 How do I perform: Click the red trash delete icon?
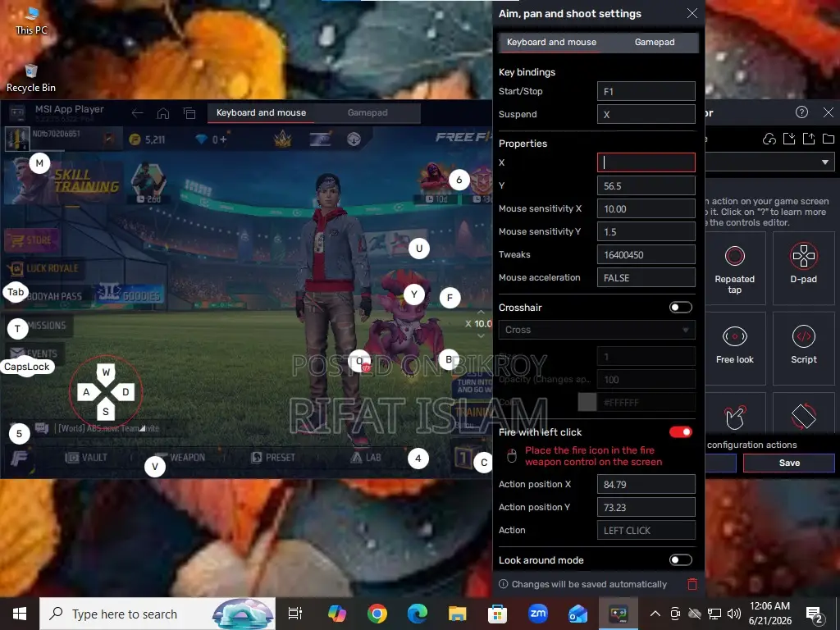click(692, 584)
